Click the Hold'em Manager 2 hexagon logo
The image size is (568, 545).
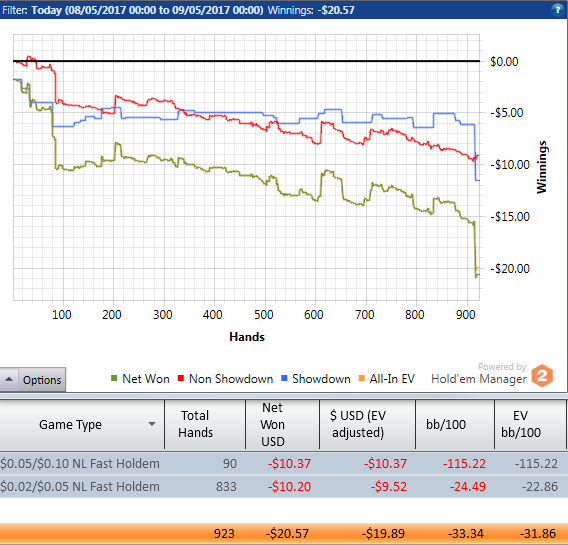click(x=542, y=376)
